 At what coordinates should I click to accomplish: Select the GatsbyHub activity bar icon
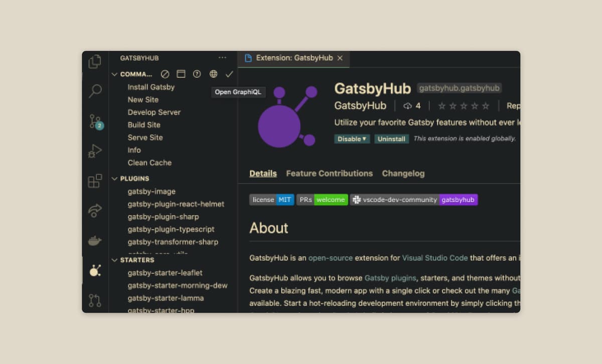95,271
